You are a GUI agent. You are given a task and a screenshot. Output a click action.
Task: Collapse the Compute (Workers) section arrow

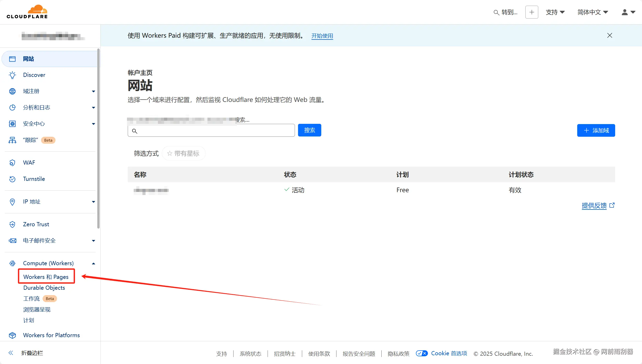[93, 263]
